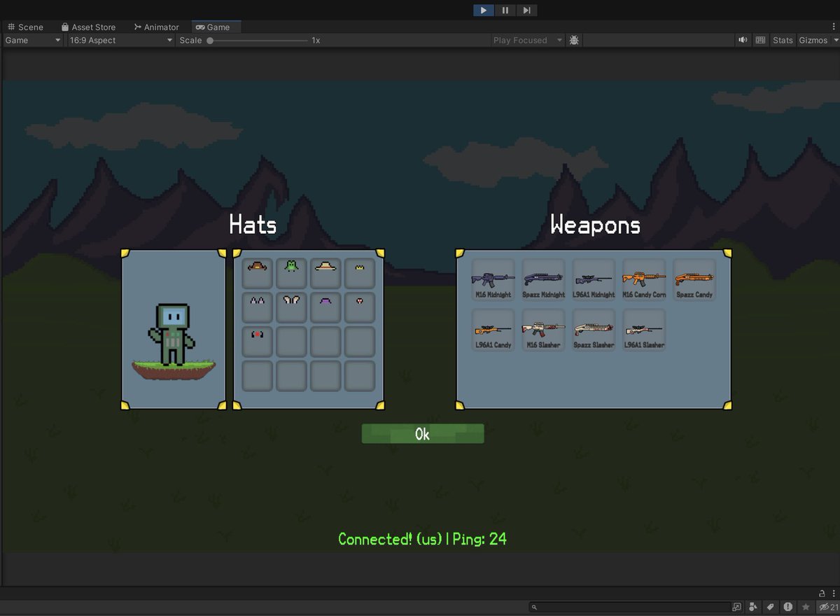
Task: Select the cat ears hat
Action: (x=258, y=307)
